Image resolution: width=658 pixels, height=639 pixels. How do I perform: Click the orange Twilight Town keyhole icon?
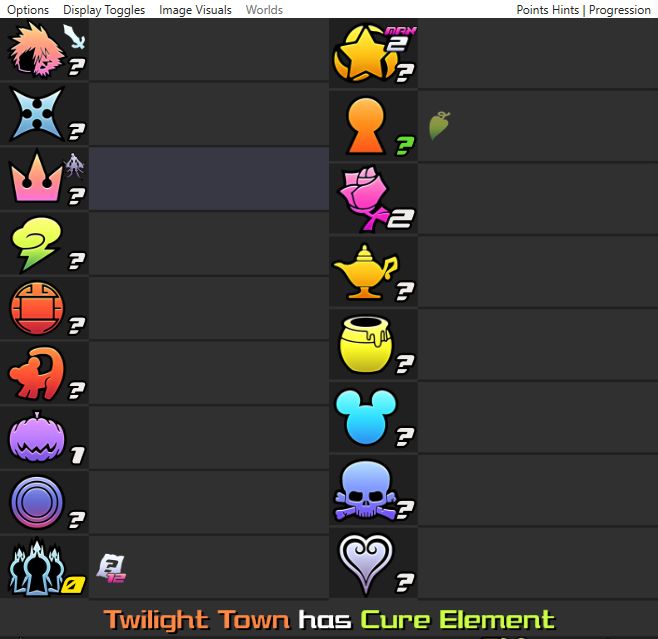click(x=366, y=125)
